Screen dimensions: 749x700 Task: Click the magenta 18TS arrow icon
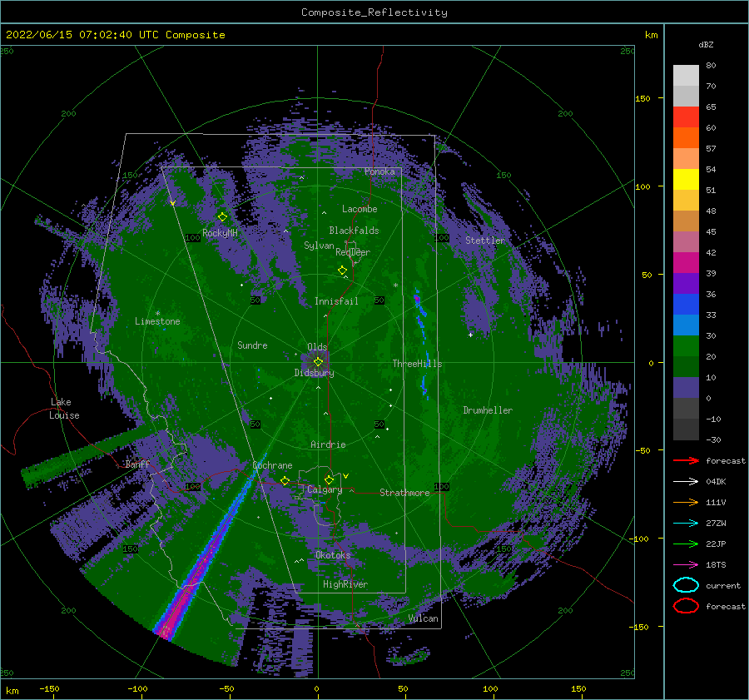pos(686,565)
